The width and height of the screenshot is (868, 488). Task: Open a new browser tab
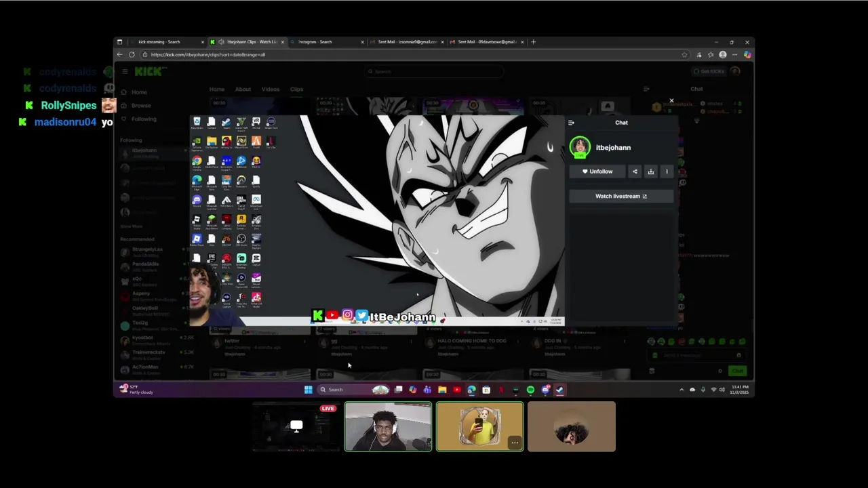tap(534, 42)
